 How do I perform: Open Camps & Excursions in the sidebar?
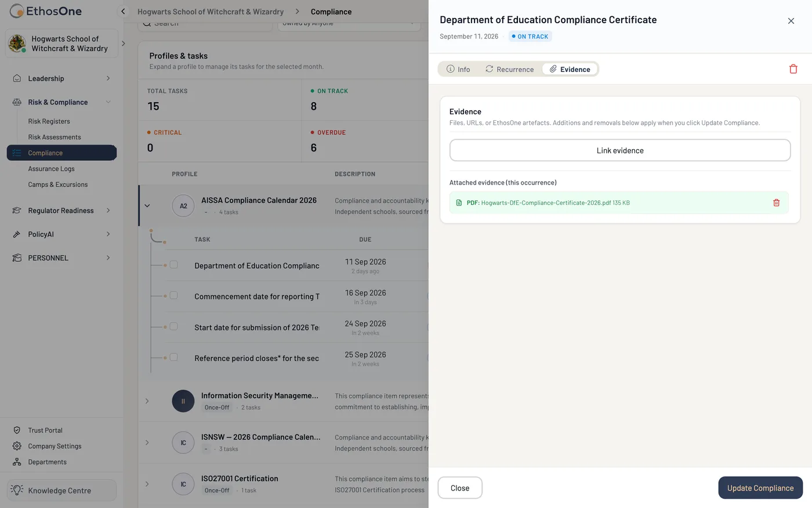click(x=58, y=185)
